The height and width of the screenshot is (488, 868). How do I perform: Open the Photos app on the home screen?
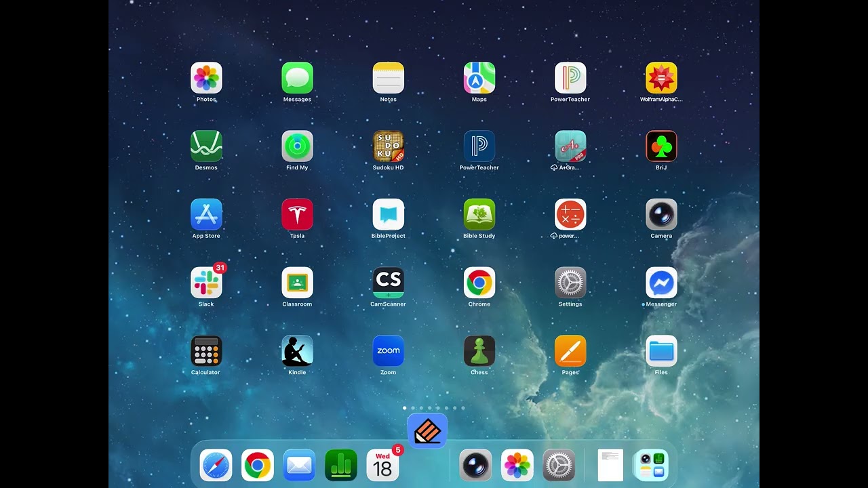(206, 78)
